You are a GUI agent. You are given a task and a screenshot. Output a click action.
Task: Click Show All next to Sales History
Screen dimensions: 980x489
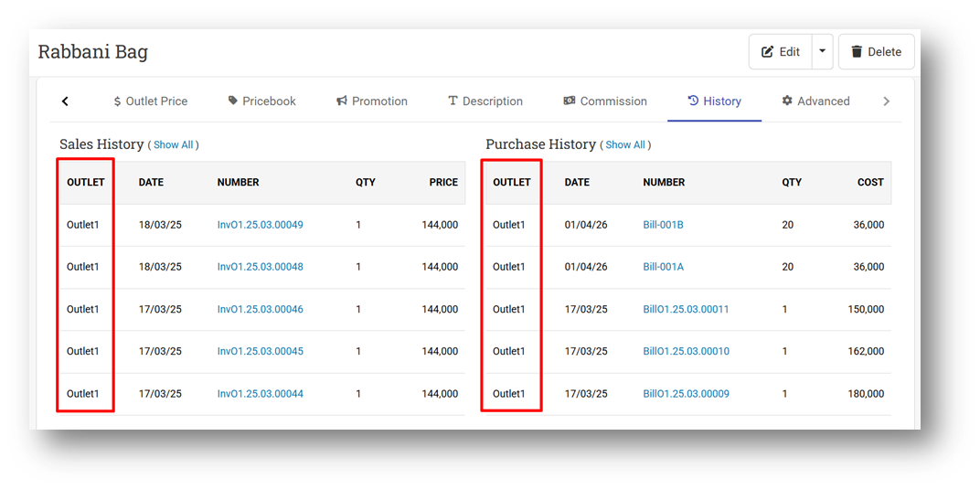(173, 145)
